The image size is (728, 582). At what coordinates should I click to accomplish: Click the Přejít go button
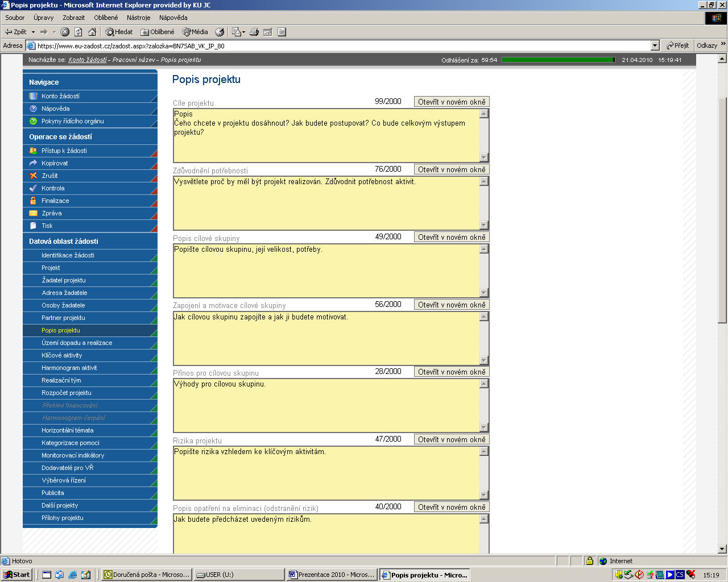pyautogui.click(x=678, y=45)
